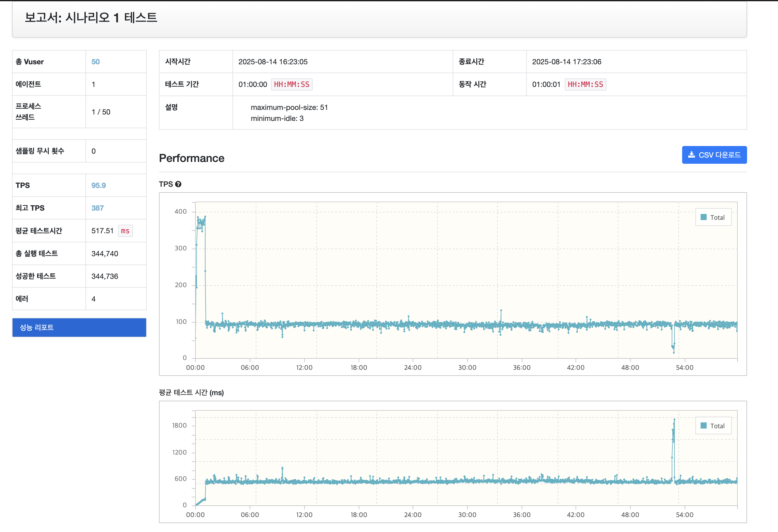This screenshot has height=532, width=778.
Task: Click the 프로세스 쓰레드 row label
Action: point(28,112)
